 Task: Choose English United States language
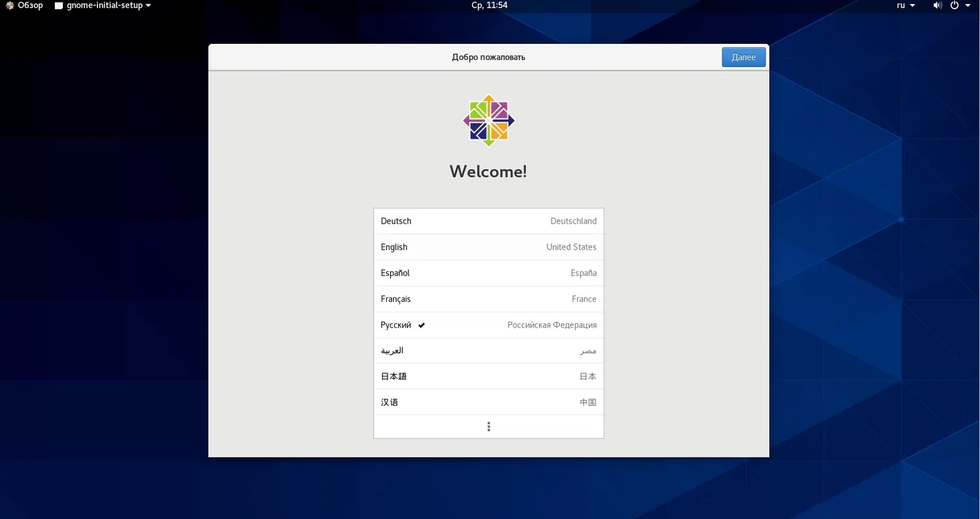489,247
